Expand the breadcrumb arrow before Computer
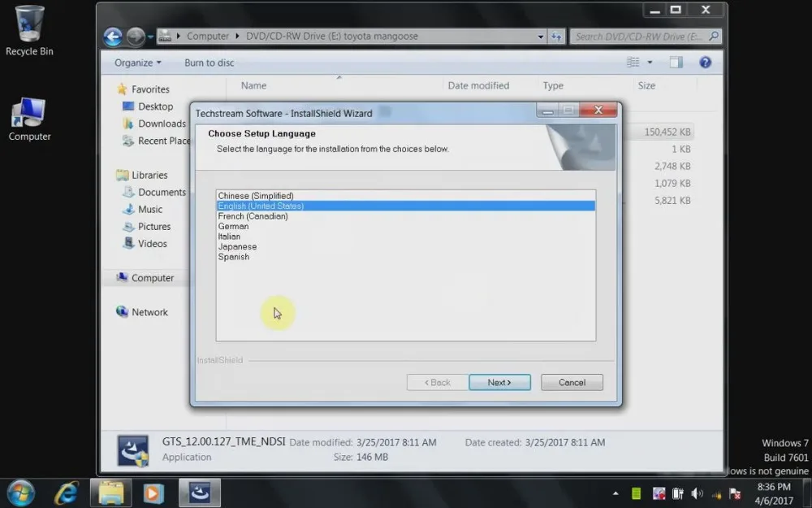This screenshot has height=508, width=812. [x=179, y=36]
